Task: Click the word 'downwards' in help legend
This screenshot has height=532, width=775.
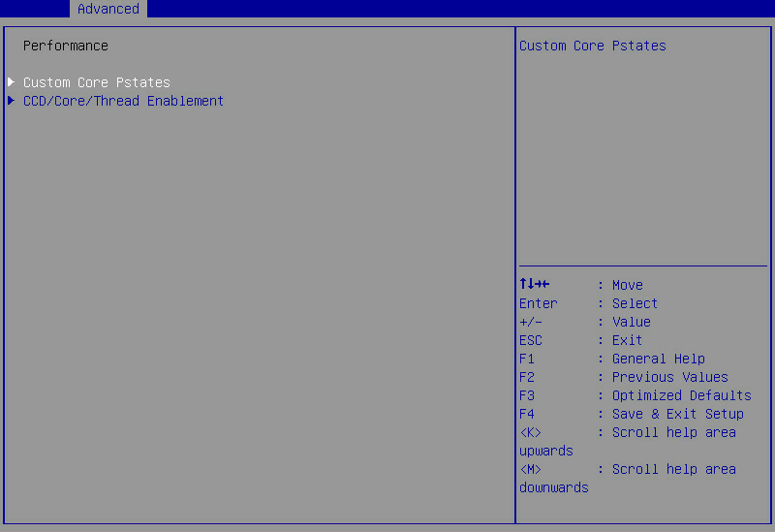Action: [x=554, y=488]
